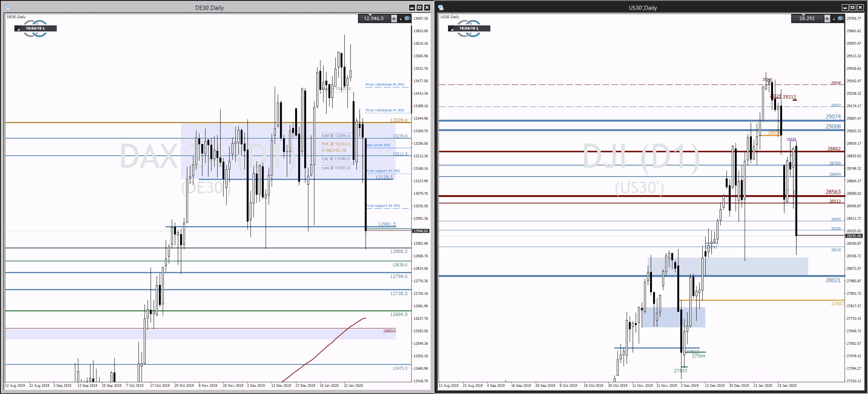Click the 16:54:10 L clock in US30 chart
868x394 pixels.
pos(469,28)
